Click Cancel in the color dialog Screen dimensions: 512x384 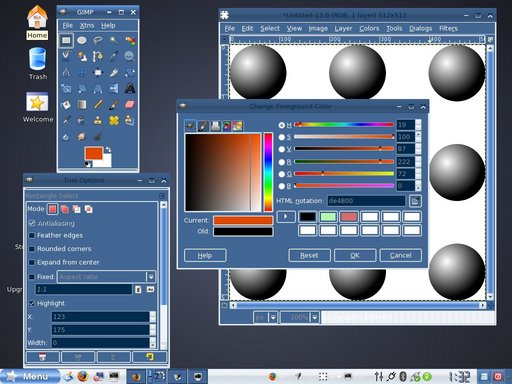pyautogui.click(x=401, y=255)
